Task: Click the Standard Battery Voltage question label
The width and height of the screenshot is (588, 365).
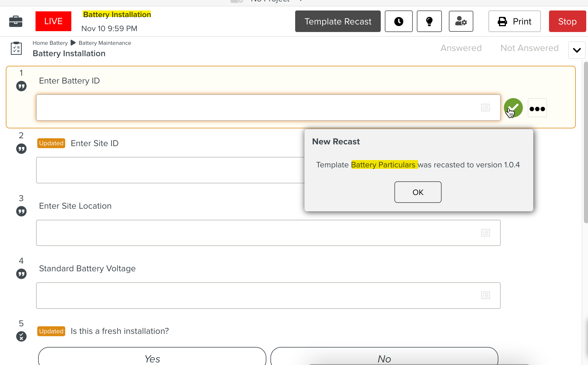Action: (x=87, y=268)
